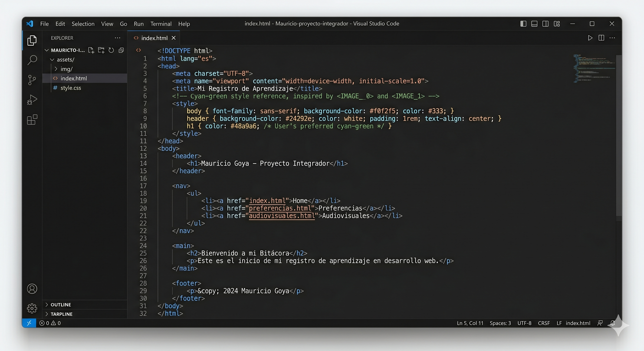
Task: Click the VS Code logo icon
Action: coord(30,24)
